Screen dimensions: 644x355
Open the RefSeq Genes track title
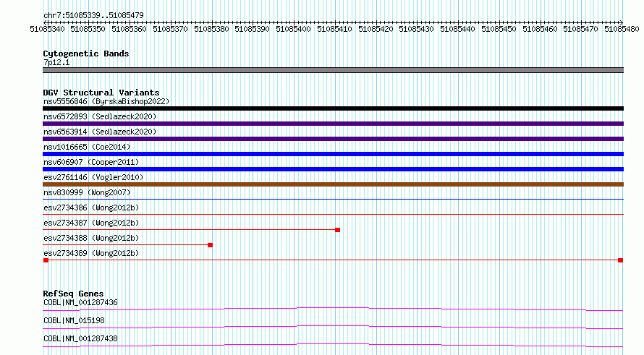coord(74,294)
